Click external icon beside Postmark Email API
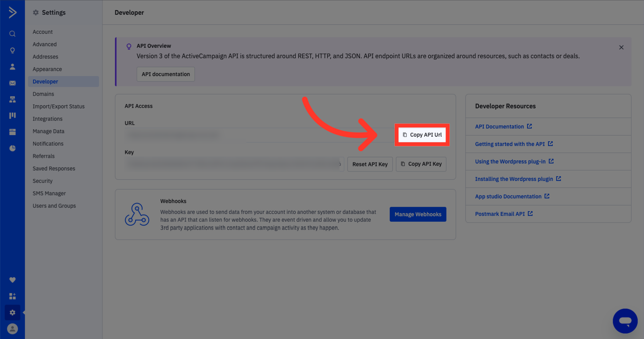 coord(530,214)
